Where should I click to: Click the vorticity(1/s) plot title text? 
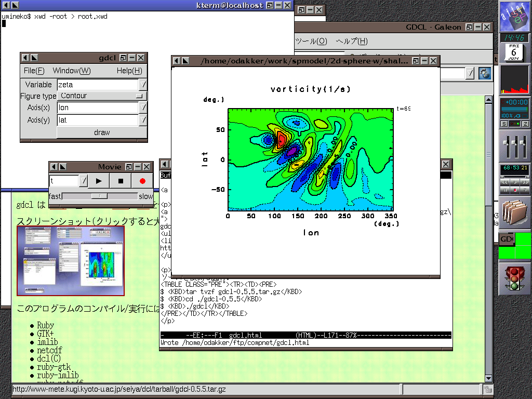310,89
